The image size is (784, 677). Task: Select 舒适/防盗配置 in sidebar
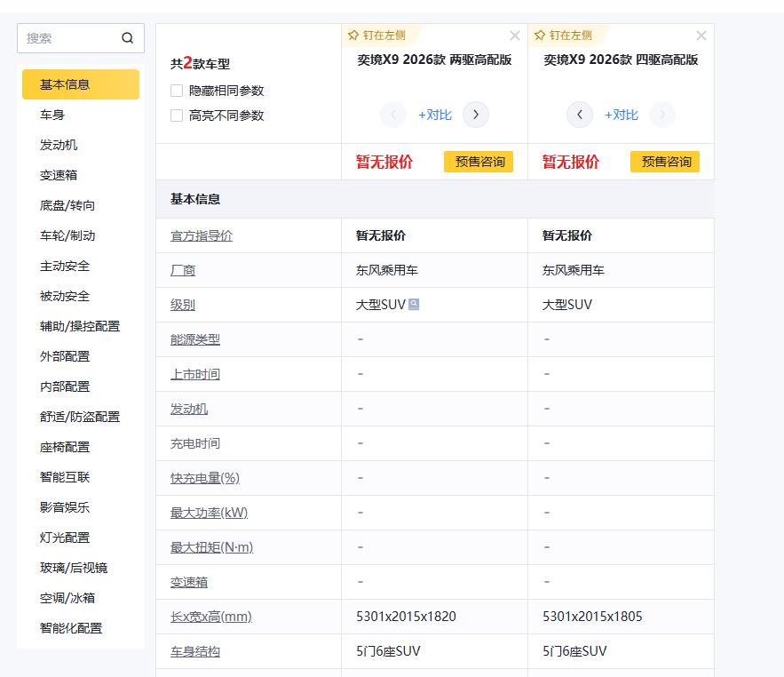coord(80,417)
